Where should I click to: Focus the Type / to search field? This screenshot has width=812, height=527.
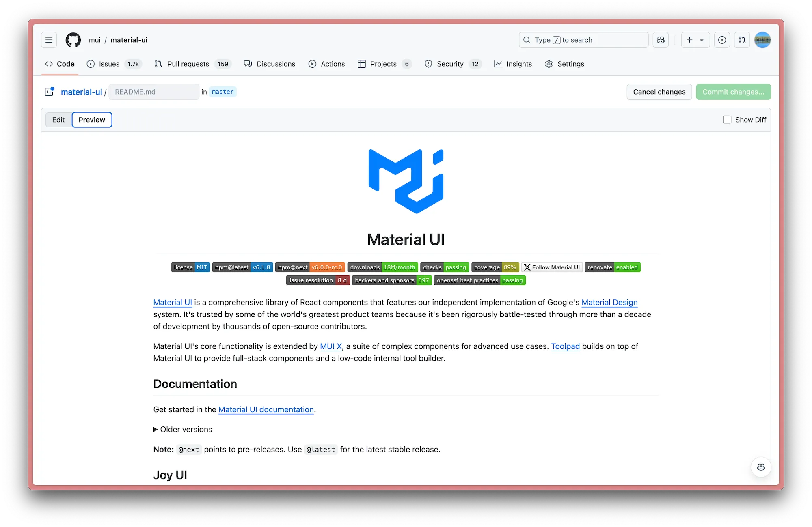coord(583,40)
